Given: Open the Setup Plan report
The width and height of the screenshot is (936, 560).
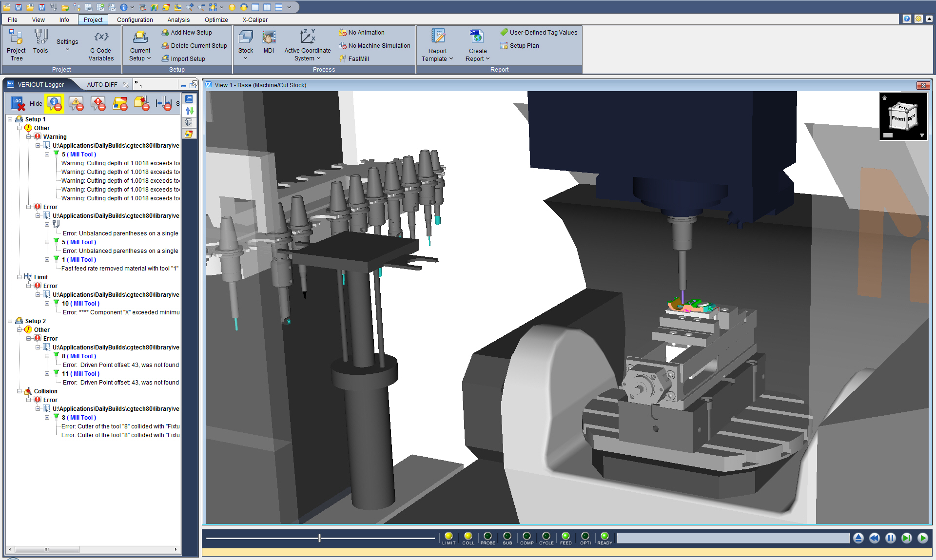Looking at the screenshot, I should click(520, 46).
